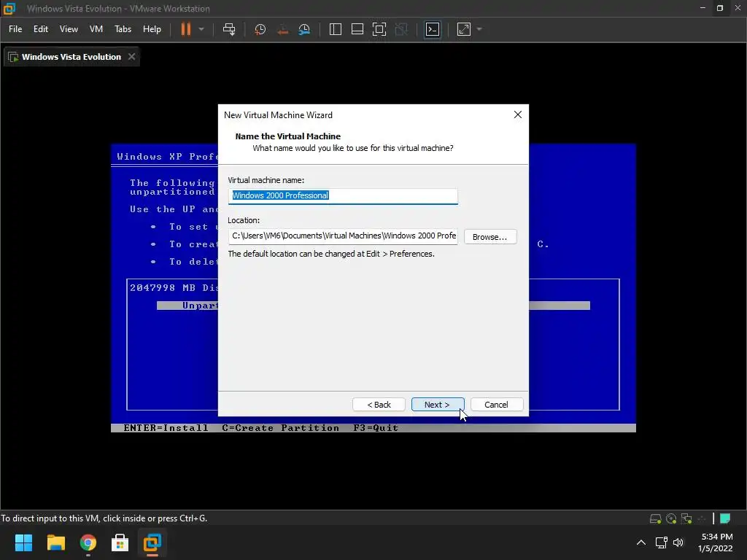
Task: Click VMware Workstation taskbar icon
Action: [152, 542]
